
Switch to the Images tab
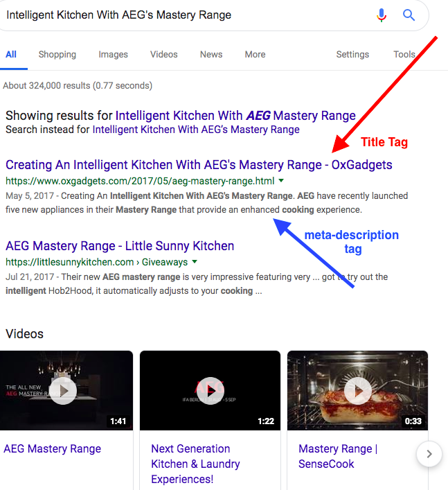[x=113, y=54]
